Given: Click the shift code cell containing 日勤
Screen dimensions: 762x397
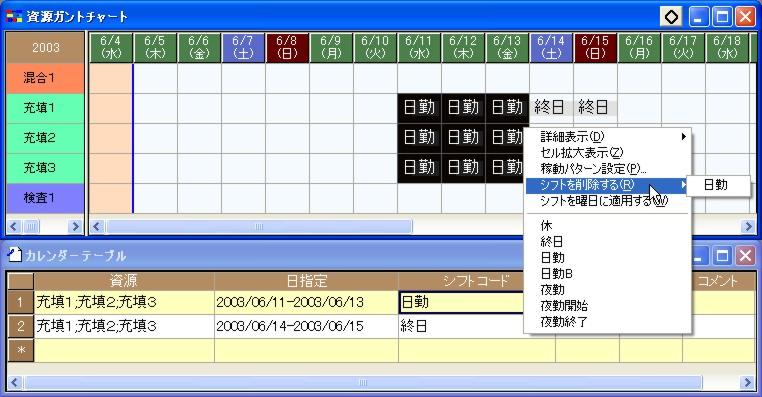Looking at the screenshot, I should pos(462,302).
